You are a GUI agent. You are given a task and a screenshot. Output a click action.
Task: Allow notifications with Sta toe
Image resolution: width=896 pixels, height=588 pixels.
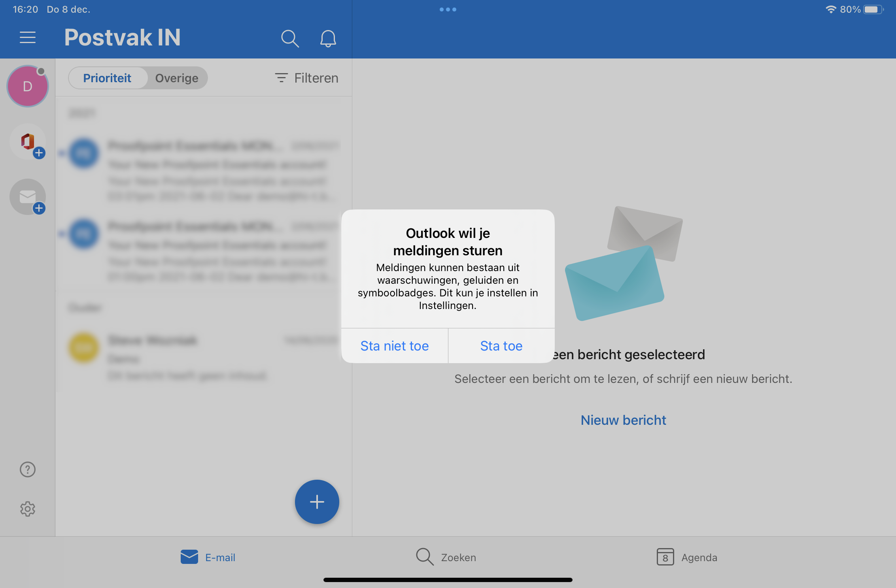(x=501, y=346)
